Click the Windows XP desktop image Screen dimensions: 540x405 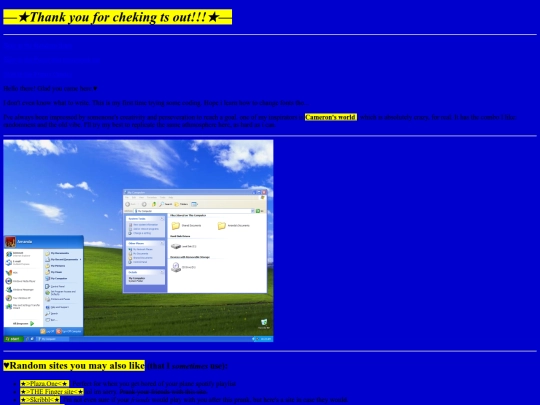tap(138, 241)
